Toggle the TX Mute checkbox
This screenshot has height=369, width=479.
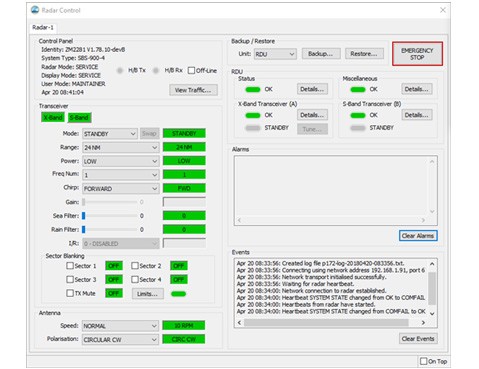(70, 293)
